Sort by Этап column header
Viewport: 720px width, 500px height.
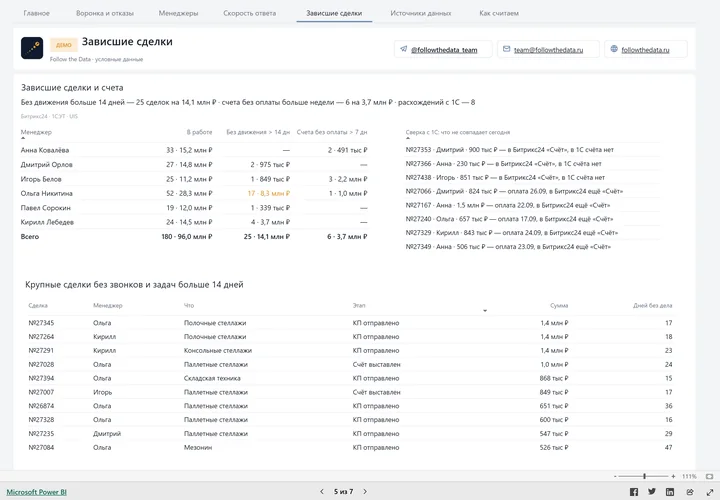(x=359, y=305)
